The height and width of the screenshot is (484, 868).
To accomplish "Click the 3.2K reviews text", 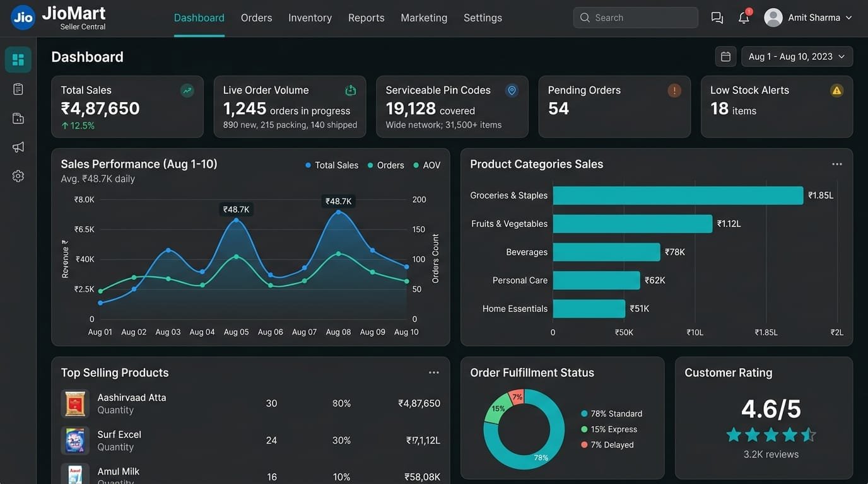I will click(771, 454).
